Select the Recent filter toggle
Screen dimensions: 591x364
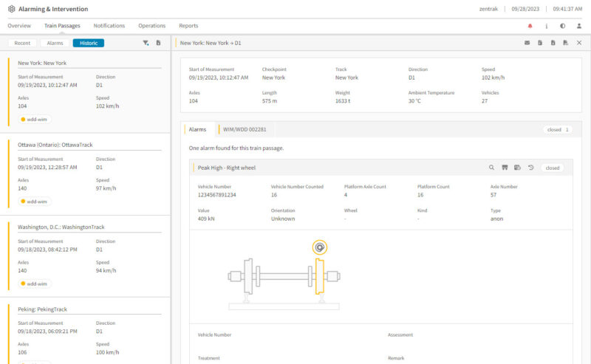point(22,43)
